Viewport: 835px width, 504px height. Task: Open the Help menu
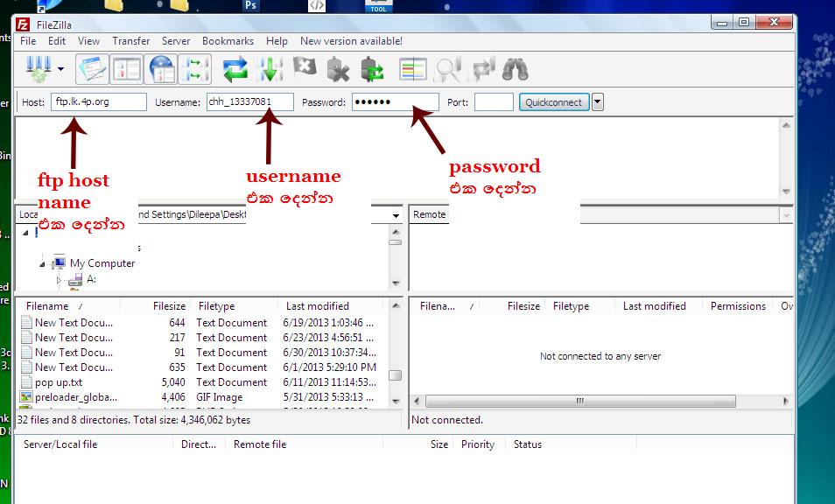pyautogui.click(x=277, y=41)
